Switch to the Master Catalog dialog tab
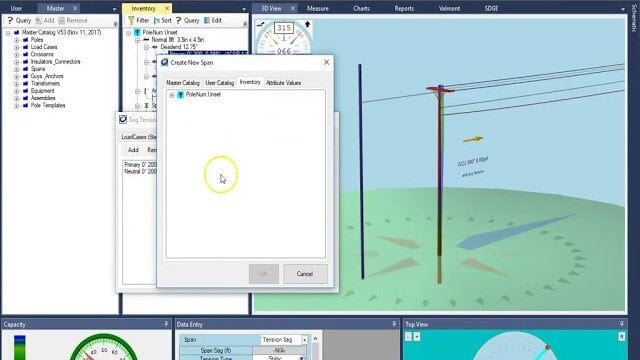This screenshot has width=640, height=360. (183, 83)
